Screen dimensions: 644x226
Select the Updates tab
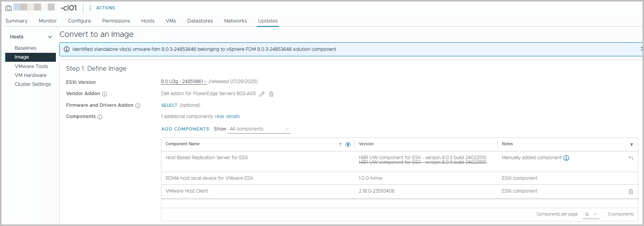[268, 21]
